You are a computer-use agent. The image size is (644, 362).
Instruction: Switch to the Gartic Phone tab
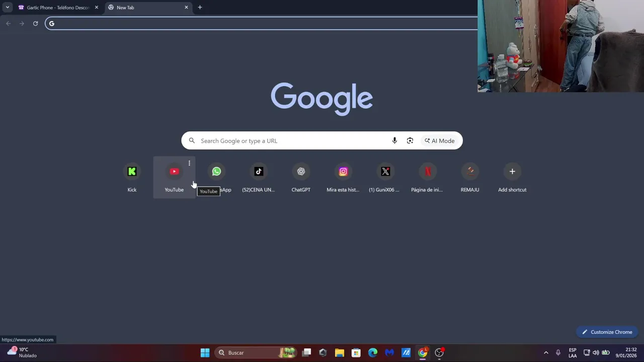58,8
